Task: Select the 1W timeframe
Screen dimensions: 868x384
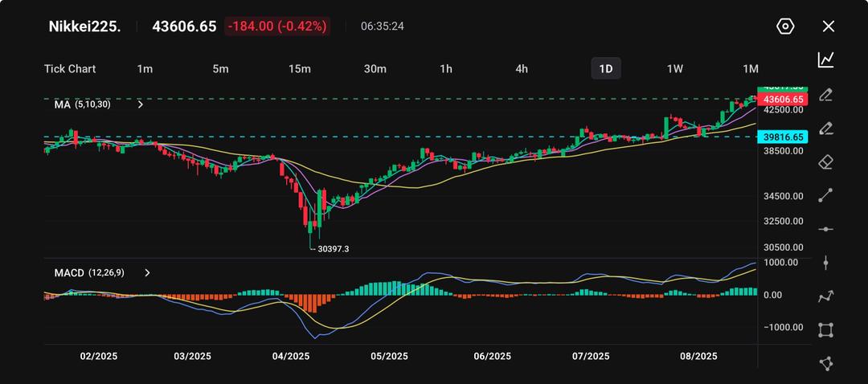Action: click(675, 69)
